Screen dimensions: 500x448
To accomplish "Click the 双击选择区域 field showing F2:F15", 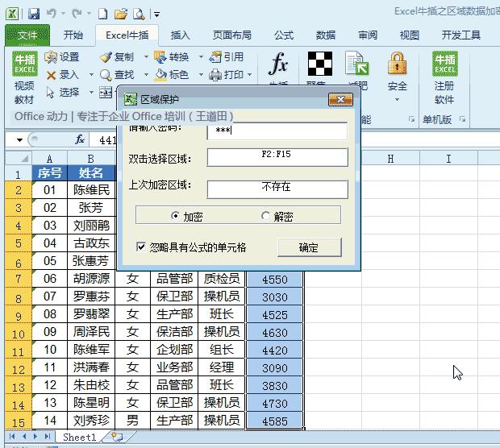I will click(277, 157).
